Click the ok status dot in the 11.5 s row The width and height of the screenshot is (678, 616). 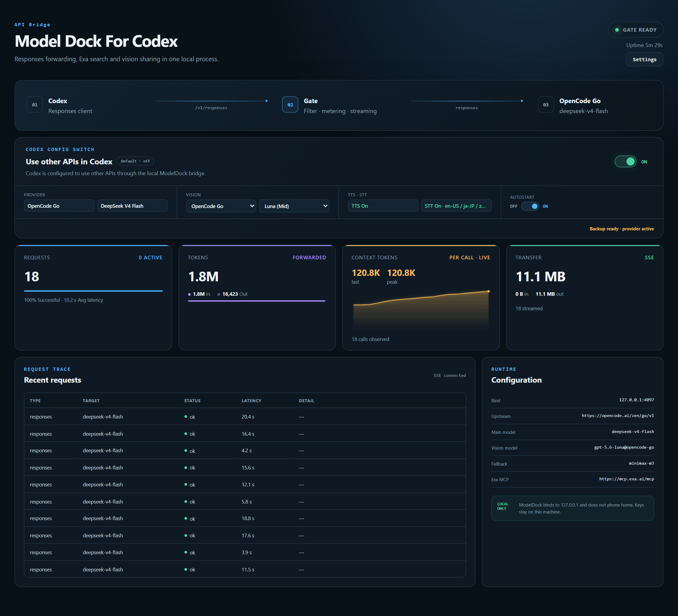[186, 569]
